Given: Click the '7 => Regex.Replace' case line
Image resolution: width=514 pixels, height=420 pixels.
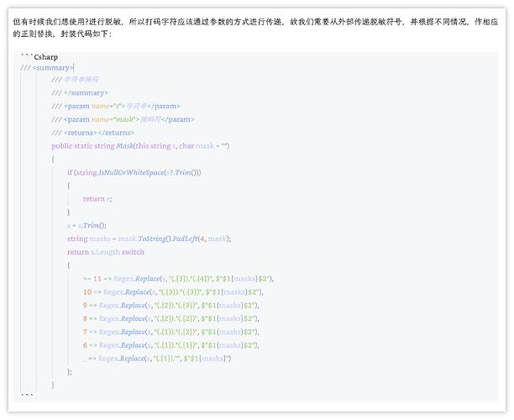Looking at the screenshot, I should 170,332.
